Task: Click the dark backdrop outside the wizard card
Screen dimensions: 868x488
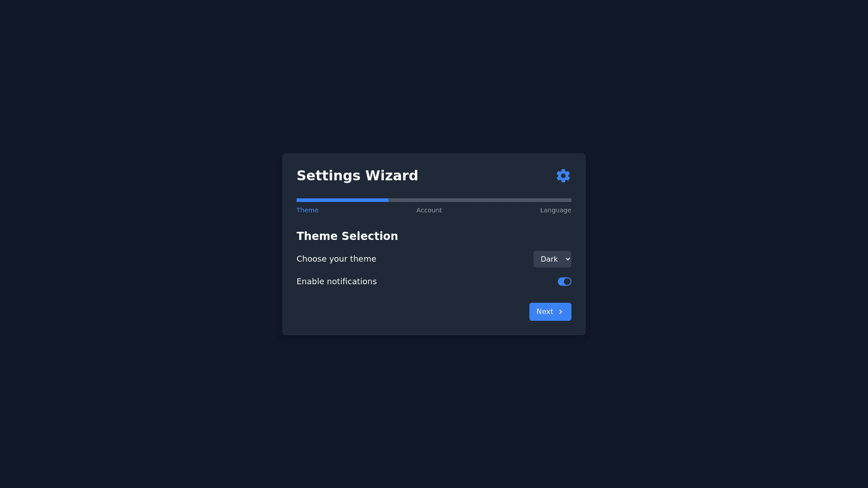Action: pyautogui.click(x=136, y=244)
